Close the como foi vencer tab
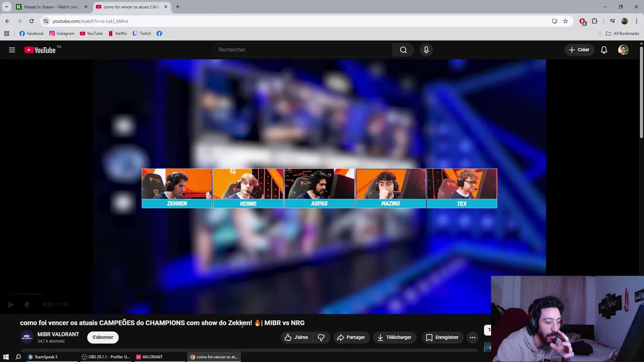The width and height of the screenshot is (644, 362). tap(166, 7)
